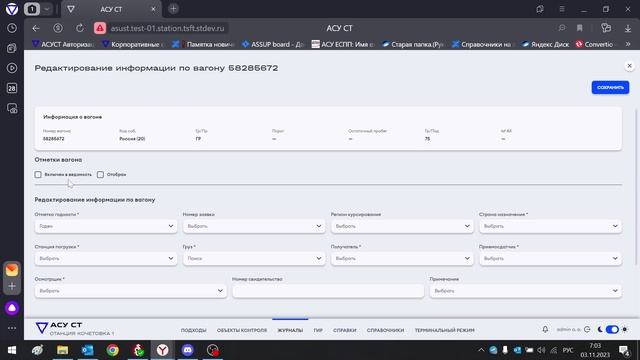The image size is (640, 360).
Task: Open notifications bell in app bottom bar
Action: click(545, 329)
